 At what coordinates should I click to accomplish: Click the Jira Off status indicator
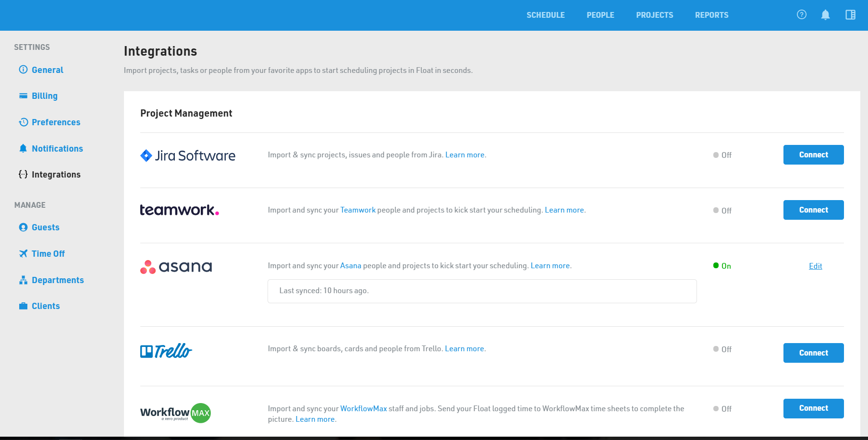[722, 155]
